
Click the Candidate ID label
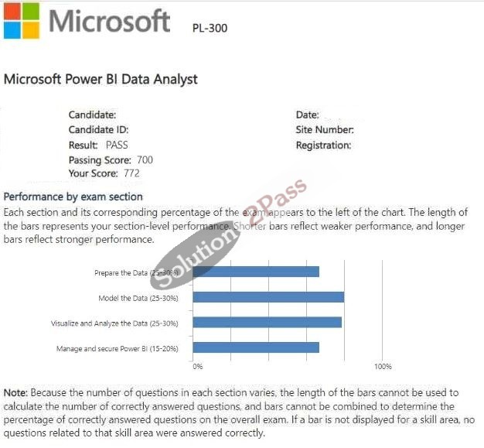tap(98, 130)
